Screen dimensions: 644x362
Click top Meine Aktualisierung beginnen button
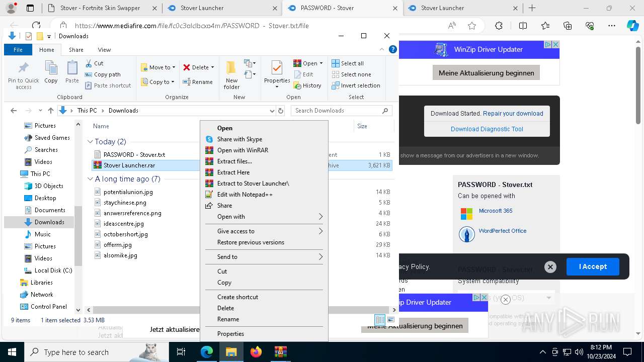487,73
